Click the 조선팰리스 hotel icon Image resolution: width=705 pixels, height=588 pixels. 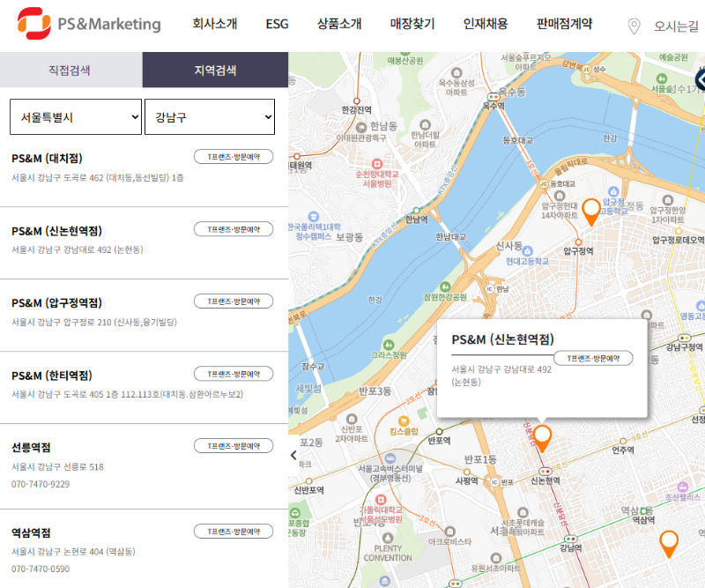click(x=682, y=487)
